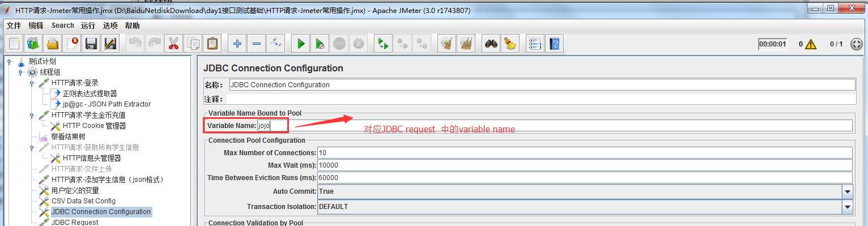
Task: Collapse the 线程组 tree node handle
Action: click(20, 73)
